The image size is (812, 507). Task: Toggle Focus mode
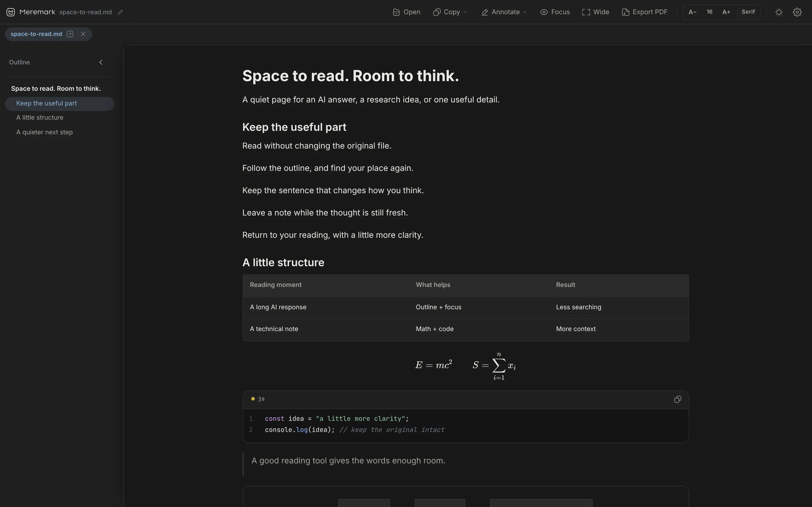(555, 12)
